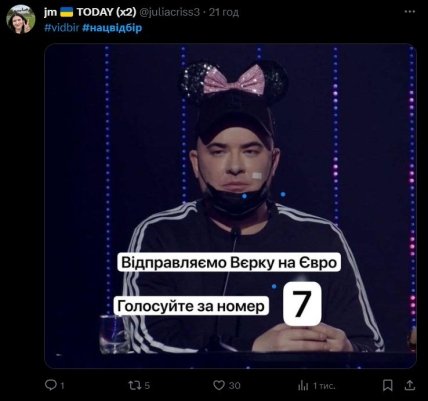
Task: Click the repost arrows icon
Action: 134,385
